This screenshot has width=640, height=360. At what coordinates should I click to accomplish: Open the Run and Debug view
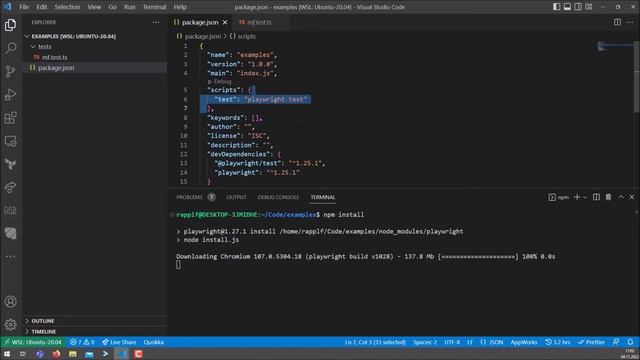click(x=11, y=95)
